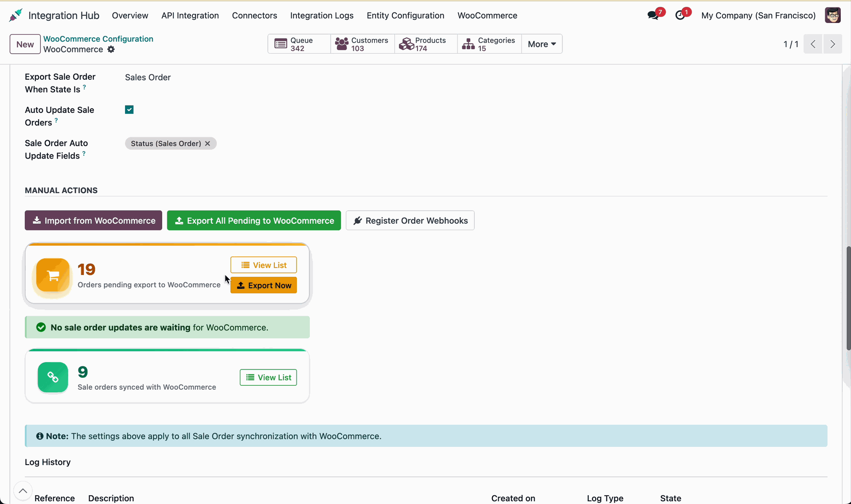The image size is (851, 504).
Task: Uncheck Auto Update Sale Orders checkbox
Action: (129, 109)
